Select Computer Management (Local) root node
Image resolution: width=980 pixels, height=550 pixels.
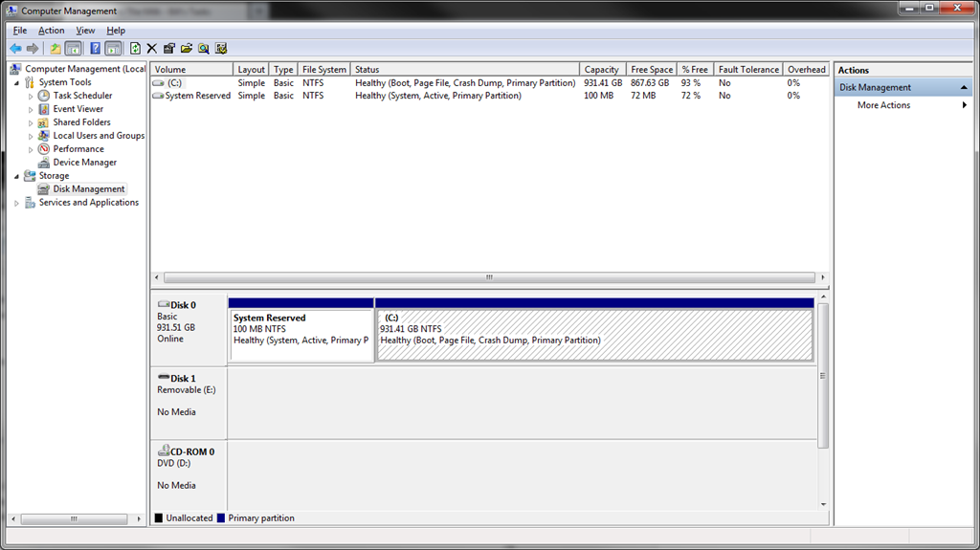tap(85, 69)
